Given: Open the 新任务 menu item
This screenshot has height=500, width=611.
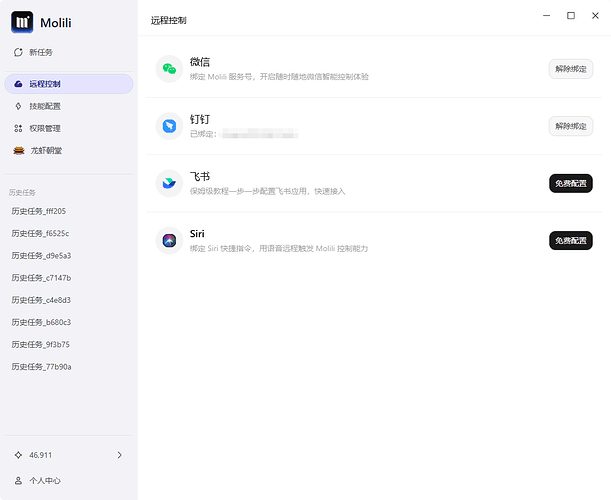Looking at the screenshot, I should (69, 52).
